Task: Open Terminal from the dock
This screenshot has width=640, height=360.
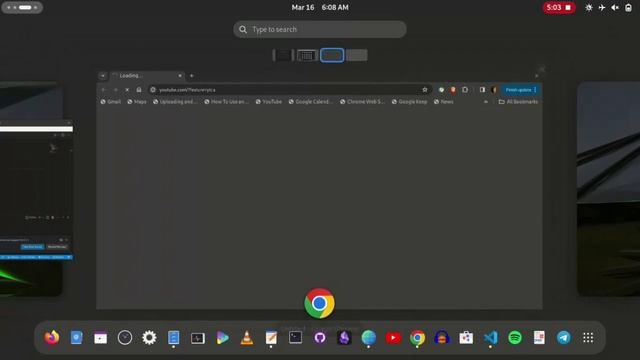Action: click(296, 338)
